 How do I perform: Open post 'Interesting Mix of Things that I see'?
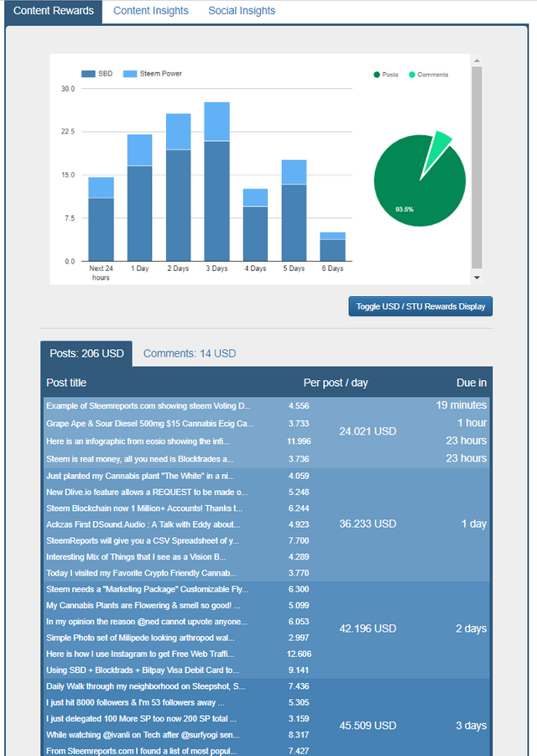coord(136,557)
